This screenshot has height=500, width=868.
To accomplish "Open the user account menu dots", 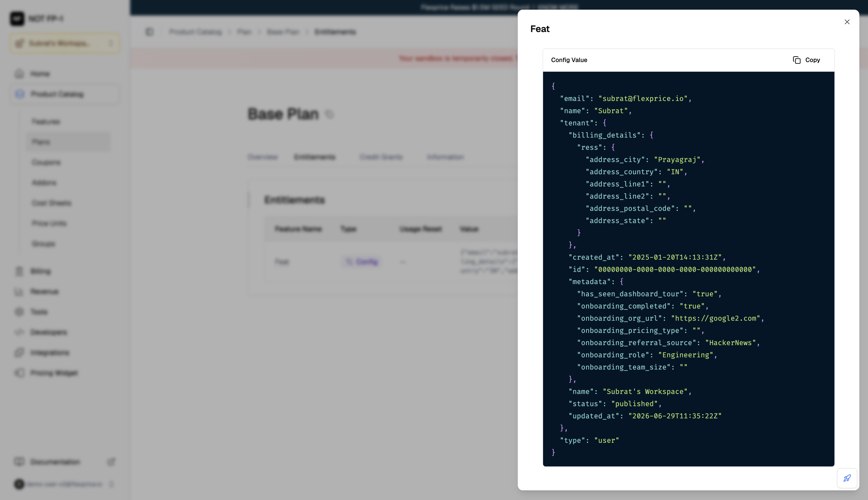I will point(111,484).
